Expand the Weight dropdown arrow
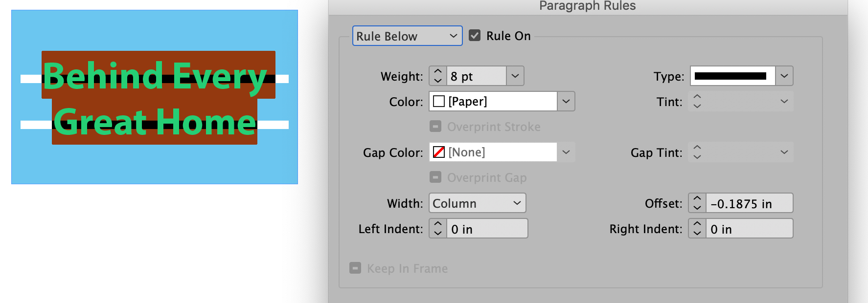 515,76
